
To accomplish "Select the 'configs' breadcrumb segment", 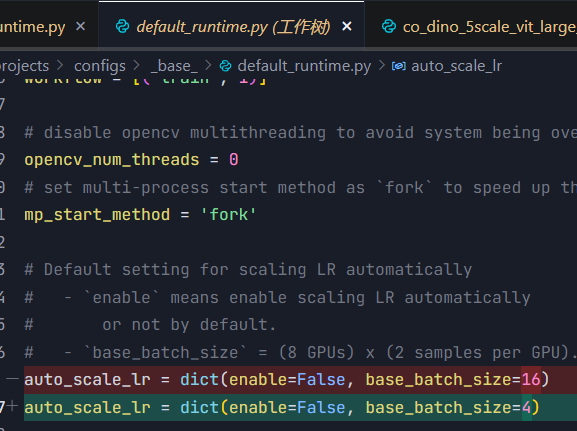I will [100, 66].
